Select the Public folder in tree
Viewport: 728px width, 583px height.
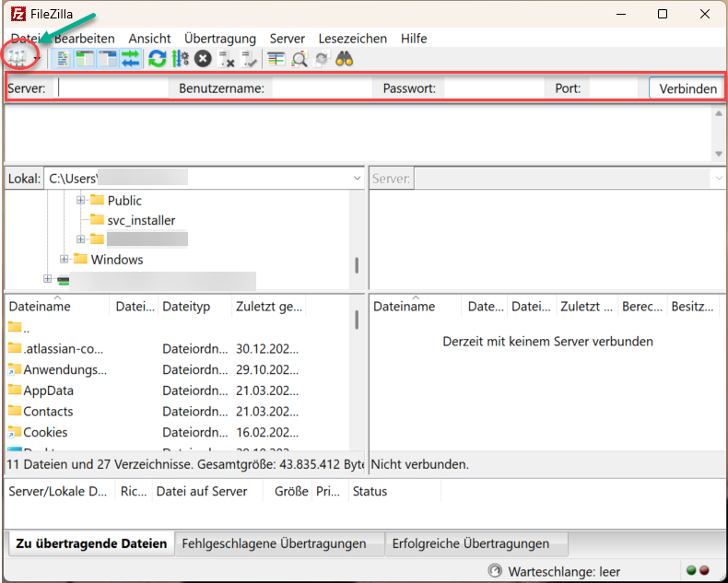[124, 201]
